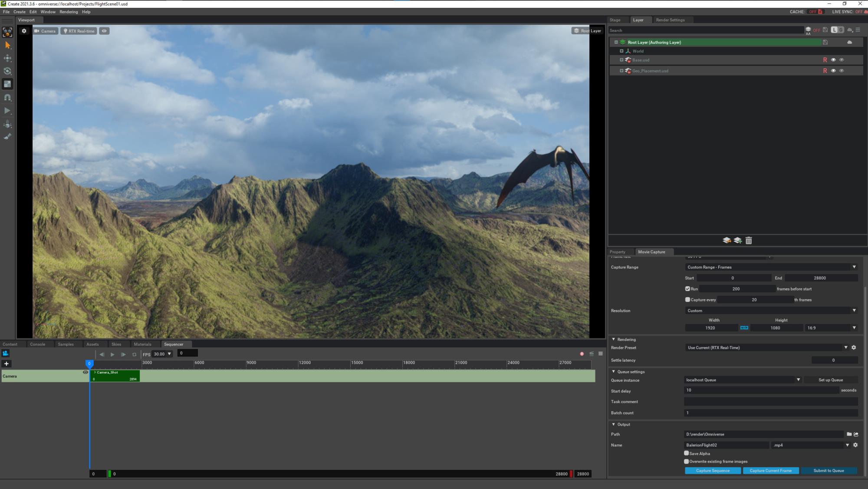This screenshot has height=489, width=868.
Task: Browse output path with folder icon
Action: [849, 434]
